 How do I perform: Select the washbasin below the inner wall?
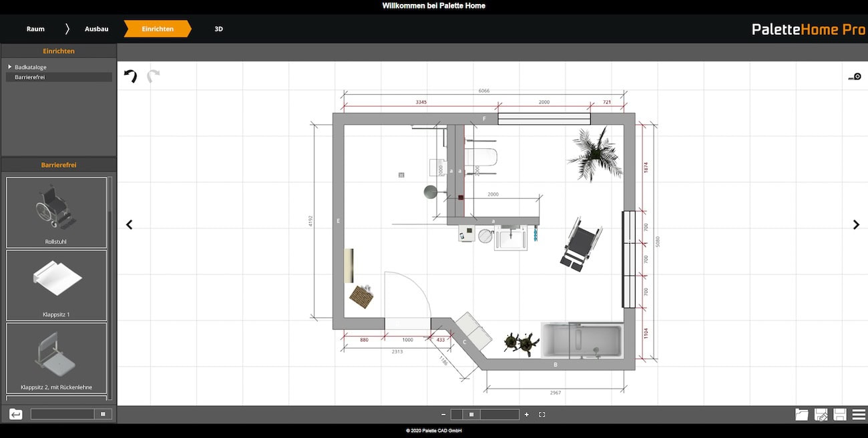[511, 238]
